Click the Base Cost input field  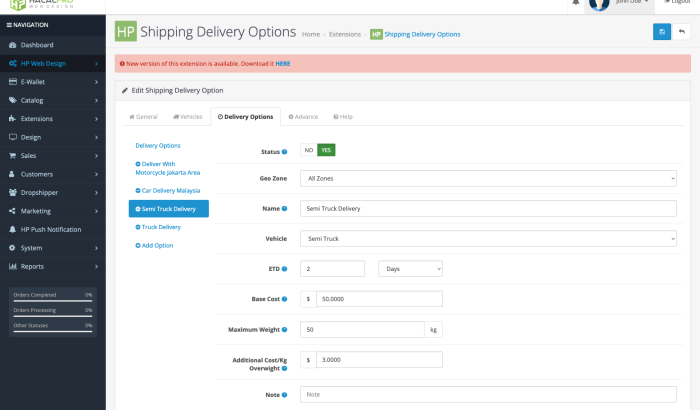(x=379, y=299)
